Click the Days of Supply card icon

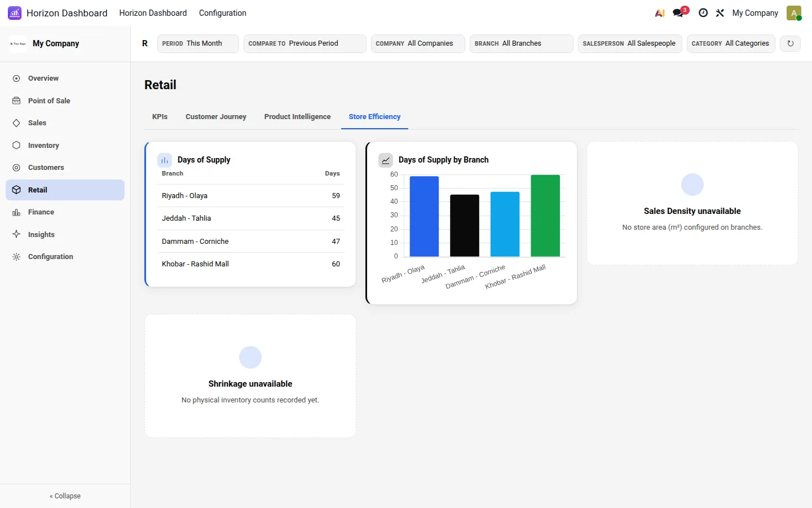coord(165,160)
